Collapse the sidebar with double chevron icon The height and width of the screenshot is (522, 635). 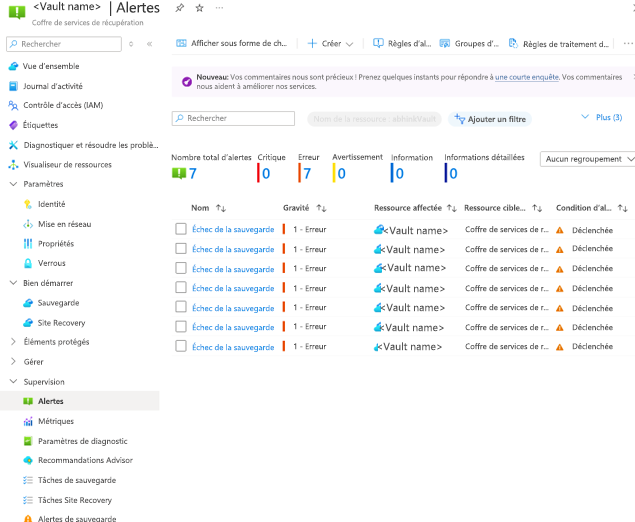(x=149, y=44)
